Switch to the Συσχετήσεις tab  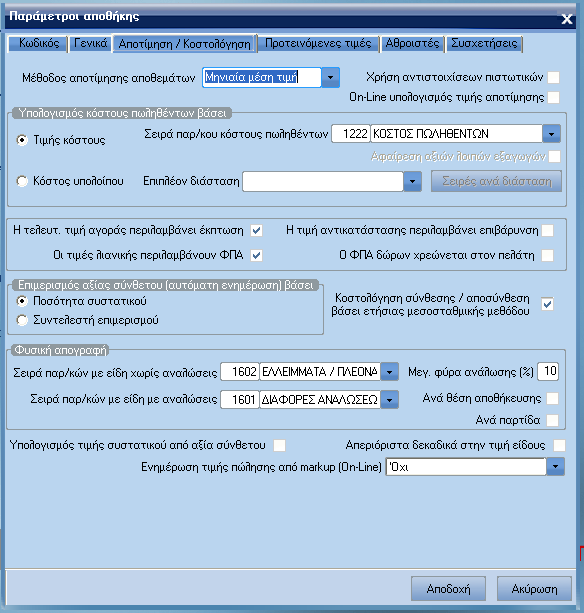pos(484,43)
